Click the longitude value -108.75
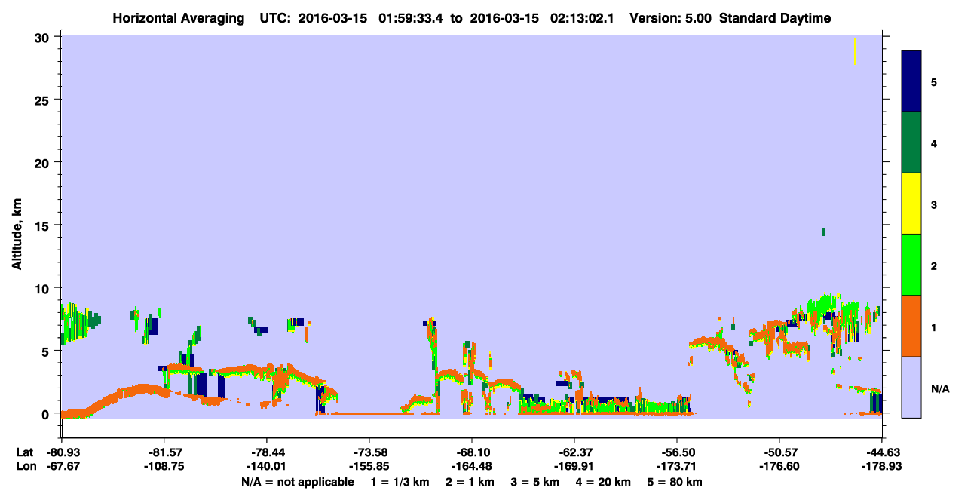Image resolution: width=980 pixels, height=503 pixels. 164,466
